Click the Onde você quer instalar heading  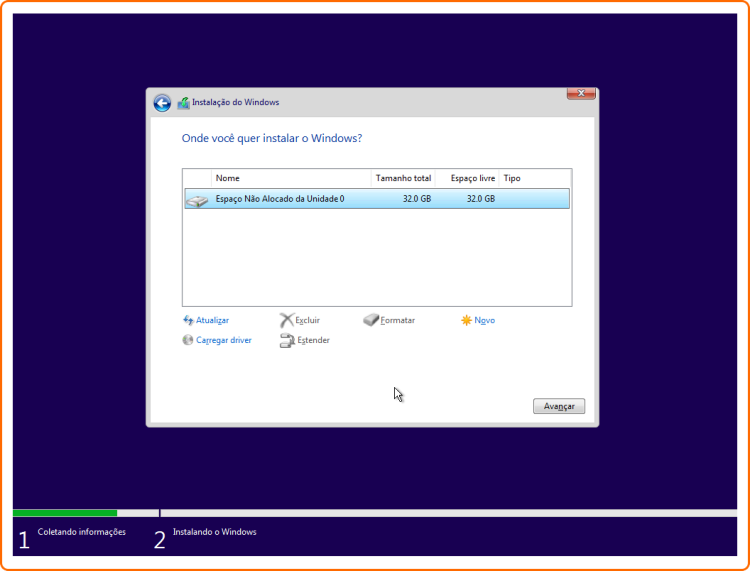(272, 138)
